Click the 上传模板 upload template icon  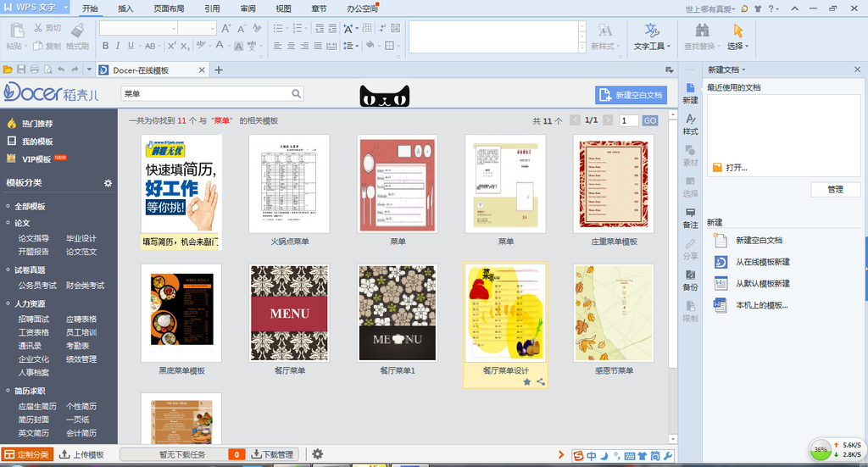(64, 454)
